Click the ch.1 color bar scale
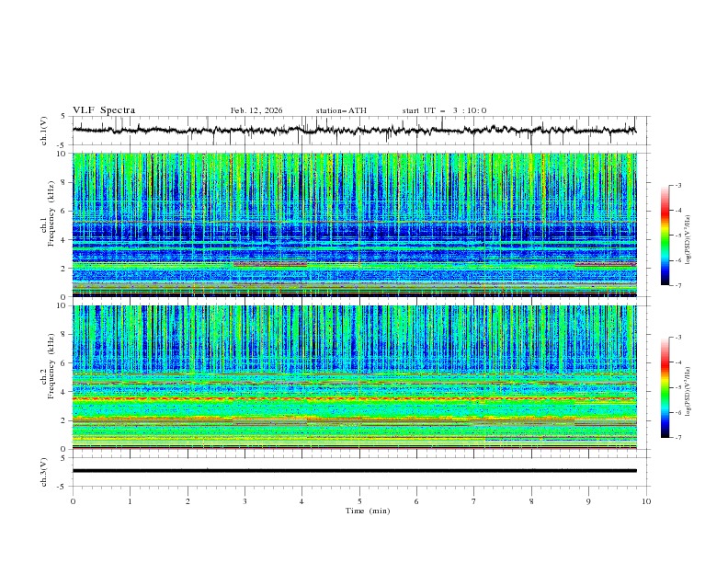The height and width of the screenshot is (563, 728). tap(665, 236)
